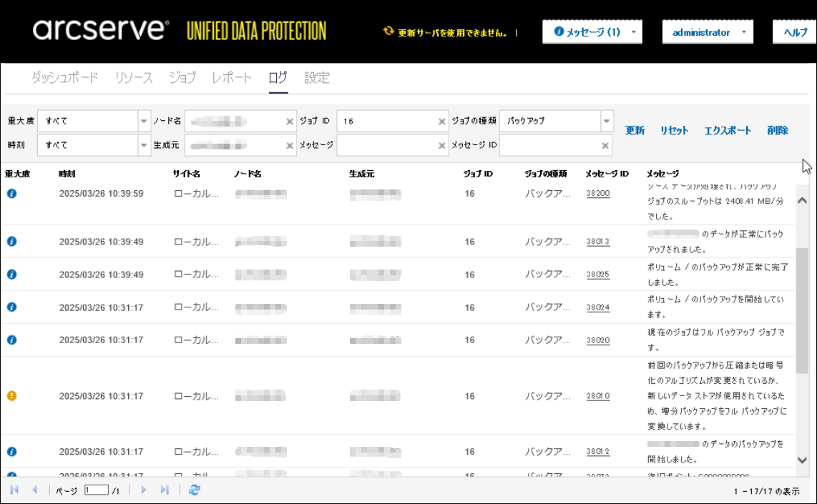817x504 pixels.
Task: Expand the 時刻 dropdown
Action: click(x=143, y=146)
